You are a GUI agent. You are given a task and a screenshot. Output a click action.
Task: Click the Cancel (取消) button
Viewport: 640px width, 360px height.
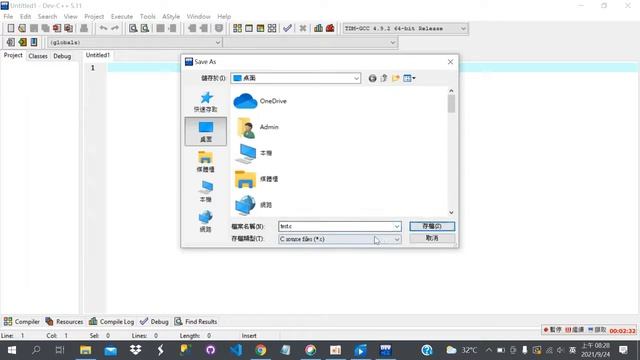(x=432, y=238)
